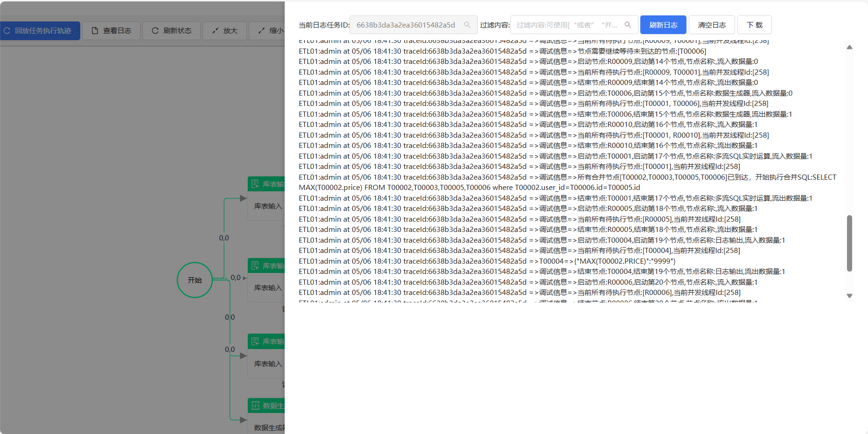Click log line 结束节点:T00004 结束第19个节点
This screenshot has width=868, height=434.
[542, 271]
